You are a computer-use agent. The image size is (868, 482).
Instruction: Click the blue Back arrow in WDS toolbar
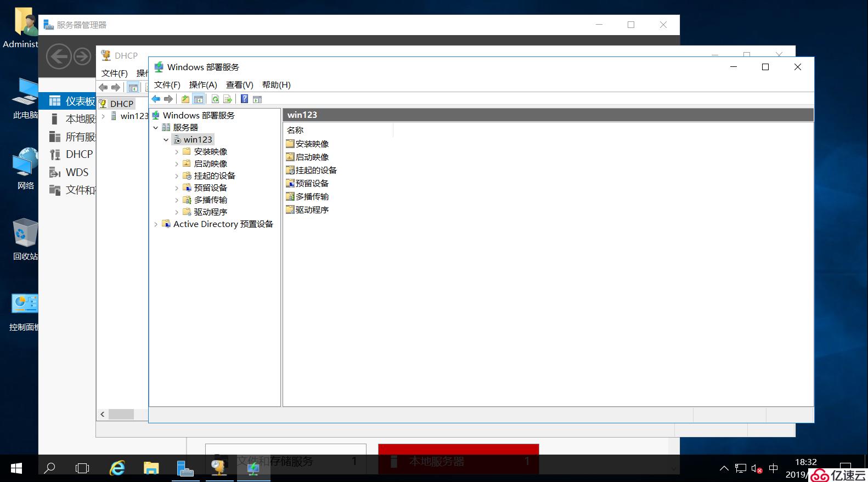(156, 99)
